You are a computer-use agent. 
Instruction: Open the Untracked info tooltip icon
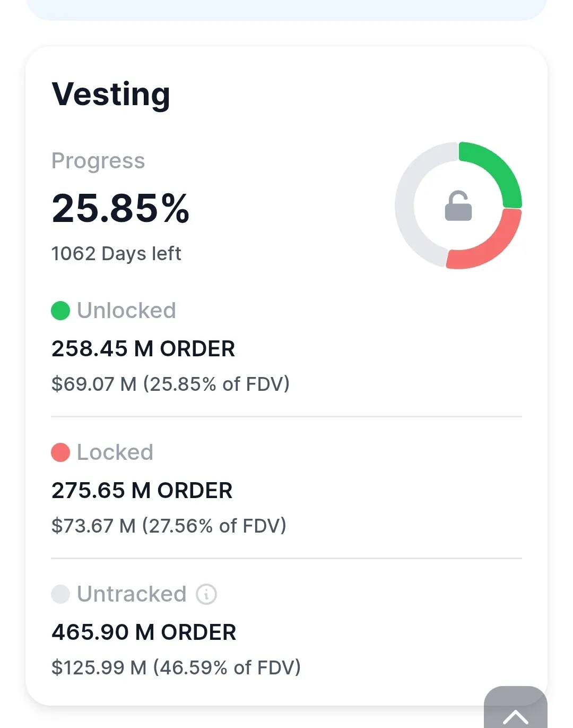tap(206, 594)
